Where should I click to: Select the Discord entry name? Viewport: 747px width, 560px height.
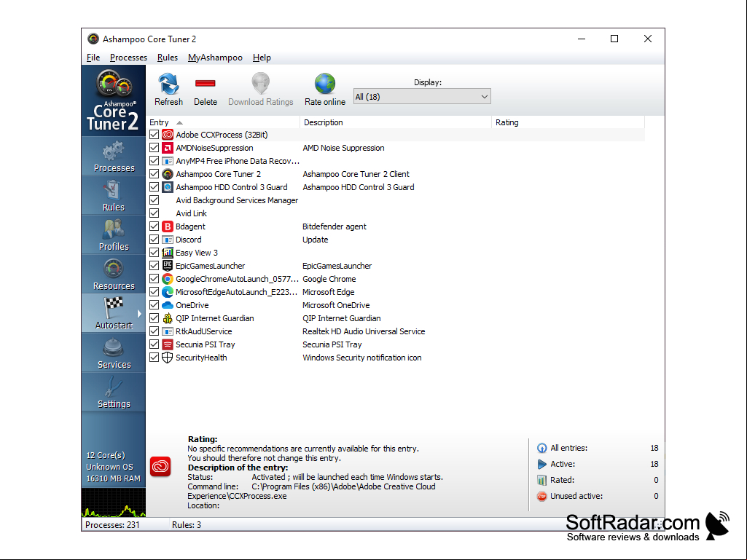tap(188, 240)
